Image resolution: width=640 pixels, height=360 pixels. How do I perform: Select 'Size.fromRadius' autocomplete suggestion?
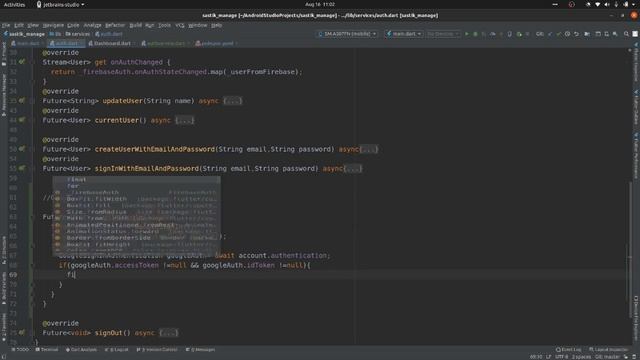[x=137, y=212]
